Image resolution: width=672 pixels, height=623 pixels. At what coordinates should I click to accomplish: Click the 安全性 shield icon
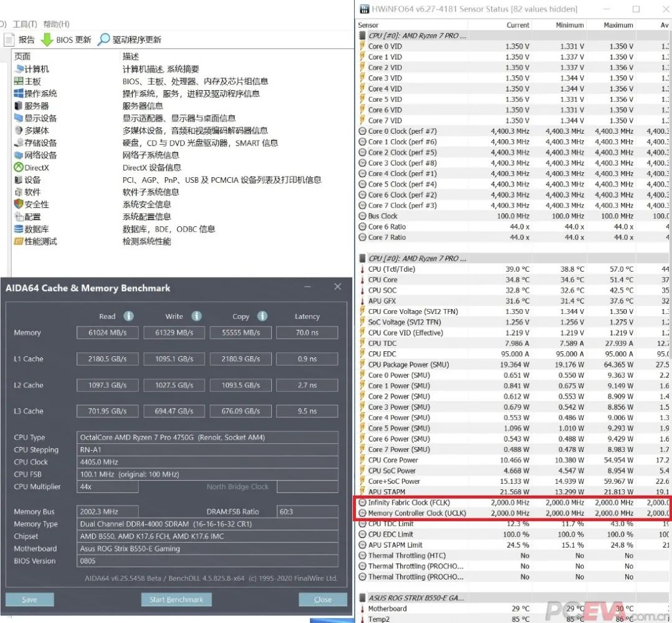click(19, 204)
